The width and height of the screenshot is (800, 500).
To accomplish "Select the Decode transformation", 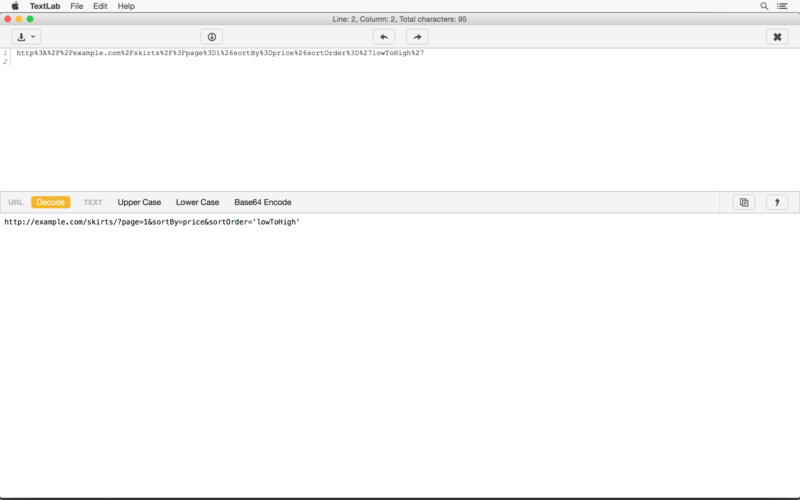I will 51,202.
